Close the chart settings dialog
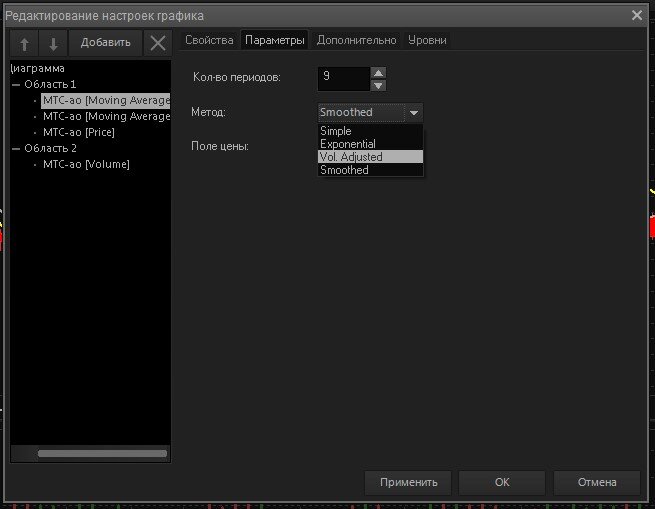 [x=637, y=15]
